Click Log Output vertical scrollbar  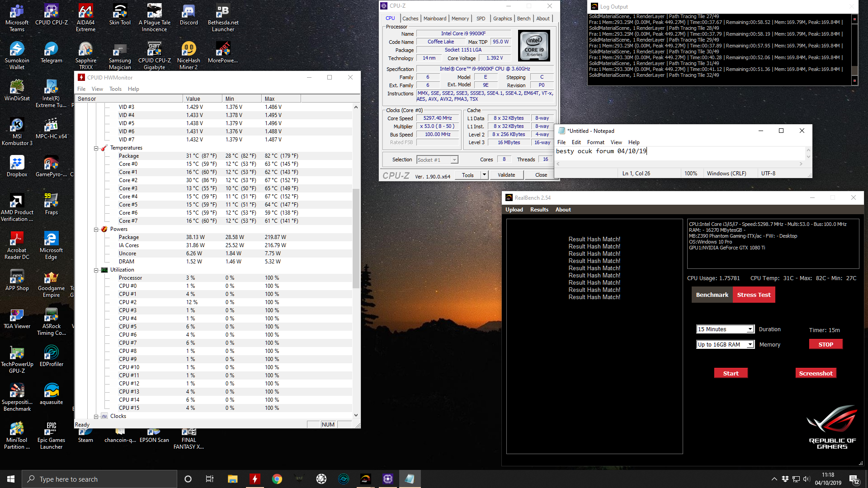(x=854, y=50)
